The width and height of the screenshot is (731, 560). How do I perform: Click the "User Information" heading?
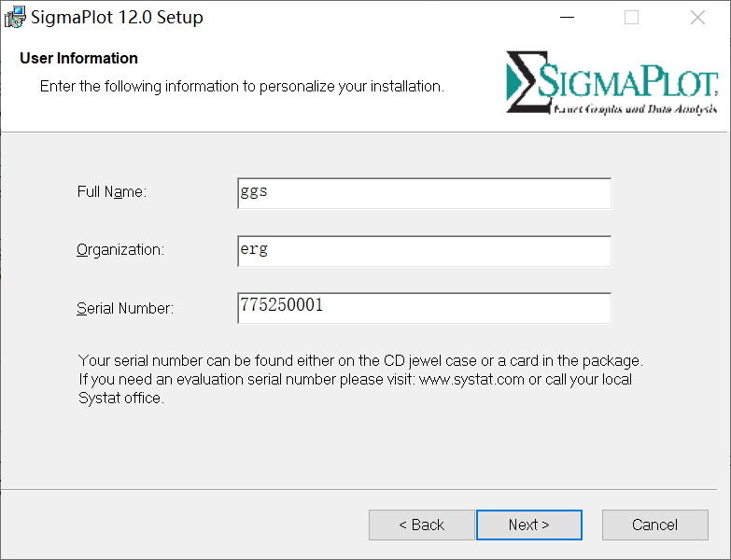point(78,59)
